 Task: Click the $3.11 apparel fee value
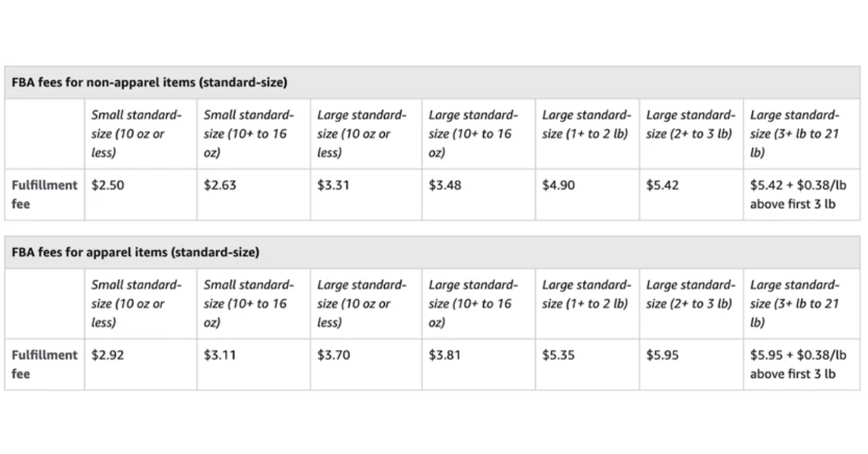pos(220,355)
